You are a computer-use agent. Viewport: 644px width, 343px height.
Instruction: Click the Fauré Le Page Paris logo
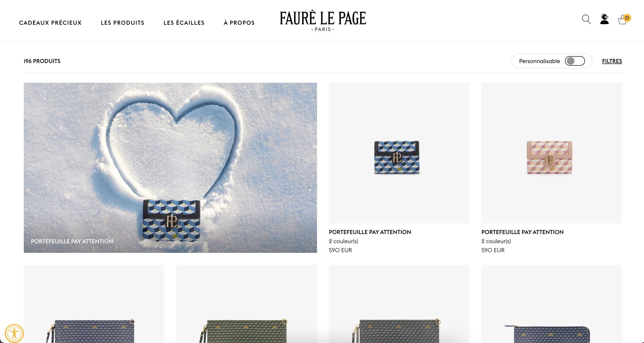pyautogui.click(x=322, y=21)
